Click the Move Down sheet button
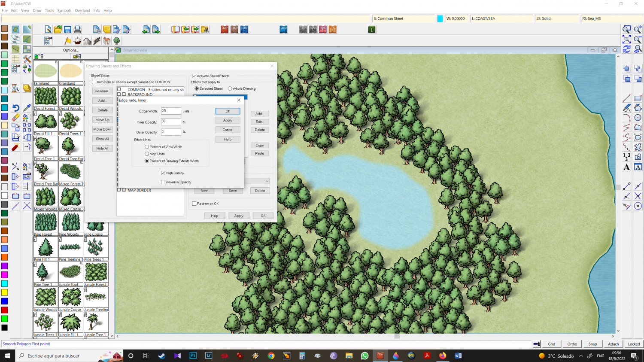Image resolution: width=644 pixels, height=362 pixels. (103, 129)
